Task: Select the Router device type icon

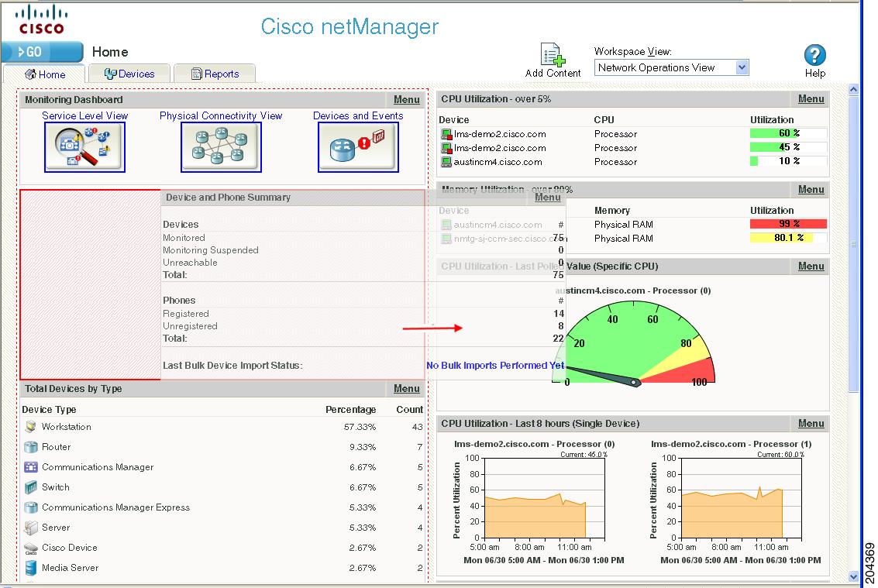Action: (x=29, y=447)
